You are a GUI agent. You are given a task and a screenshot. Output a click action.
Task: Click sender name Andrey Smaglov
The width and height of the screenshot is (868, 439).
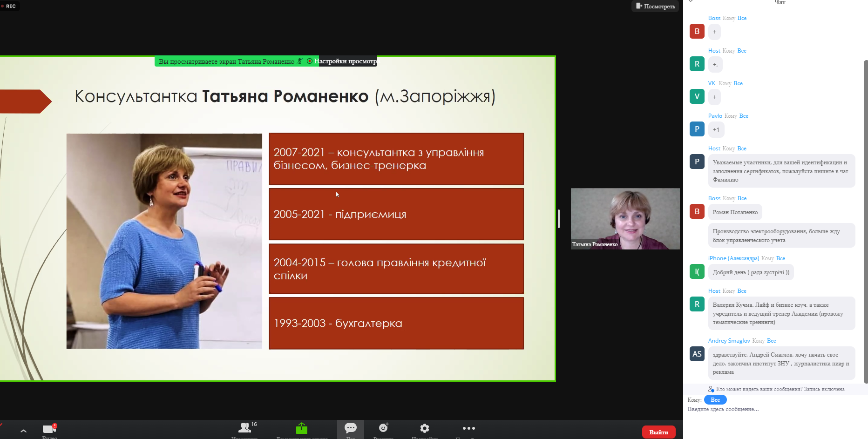point(729,341)
